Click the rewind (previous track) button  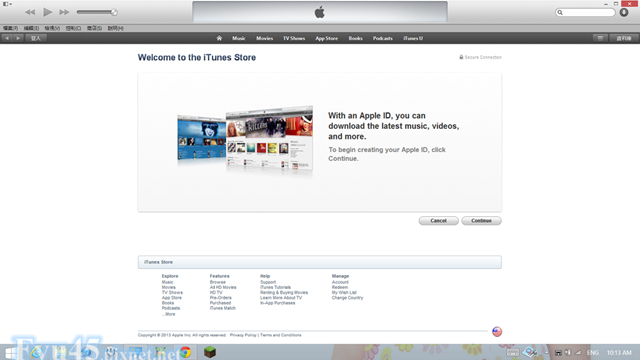pos(30,12)
